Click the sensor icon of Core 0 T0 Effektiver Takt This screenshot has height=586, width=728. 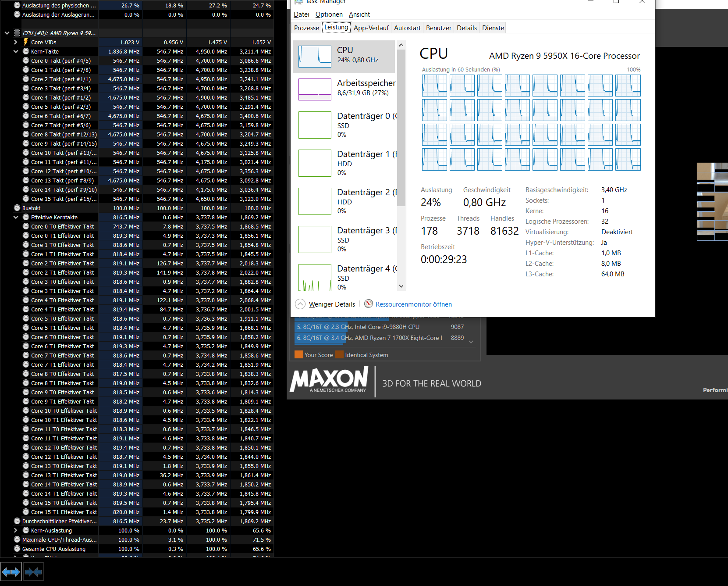(x=26, y=226)
